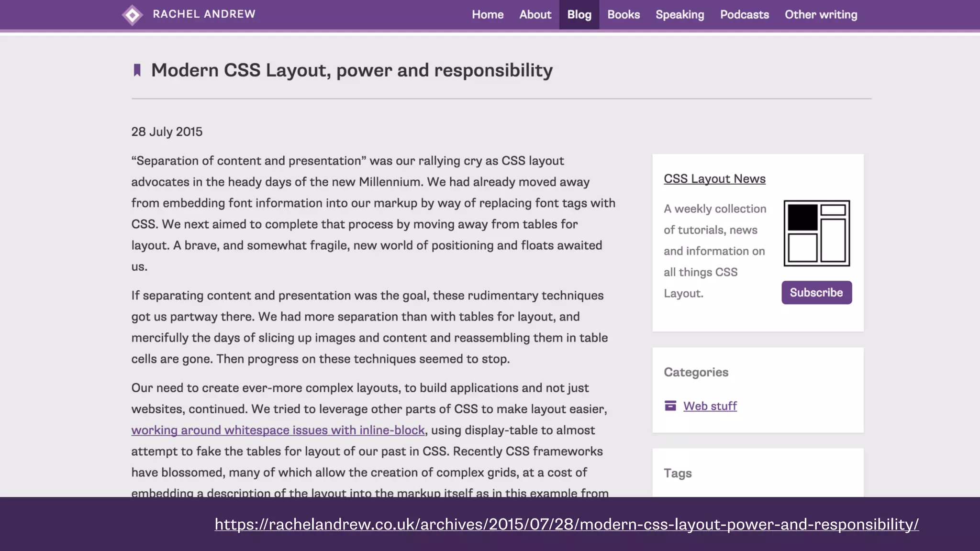Open the Podcasts page
This screenshot has height=551, width=980.
(744, 15)
